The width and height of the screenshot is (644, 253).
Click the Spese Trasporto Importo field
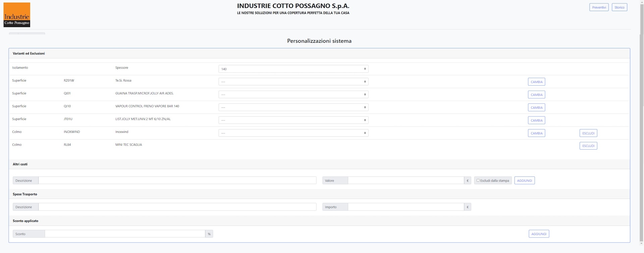406,207
